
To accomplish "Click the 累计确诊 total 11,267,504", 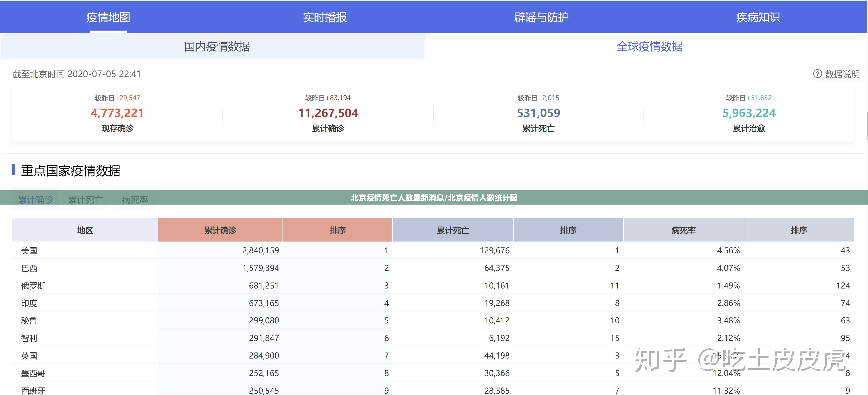I will (328, 113).
